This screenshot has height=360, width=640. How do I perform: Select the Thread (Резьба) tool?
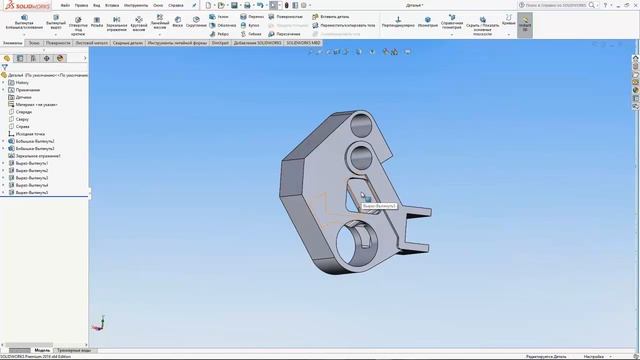coord(97,22)
